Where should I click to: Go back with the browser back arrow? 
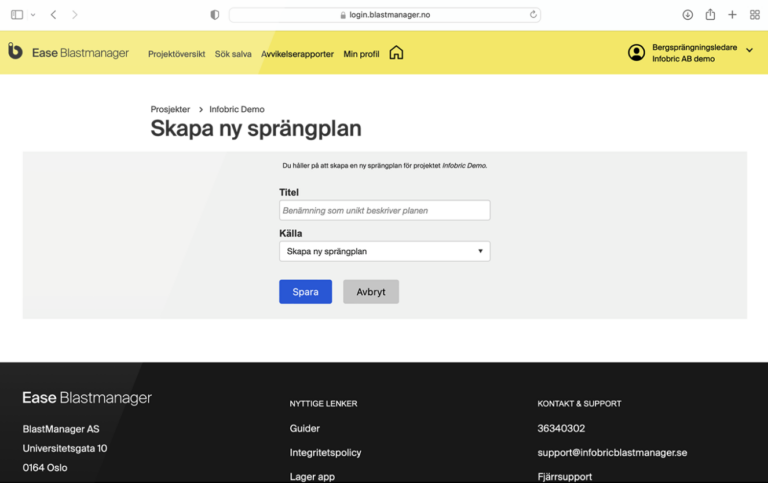[x=53, y=15]
